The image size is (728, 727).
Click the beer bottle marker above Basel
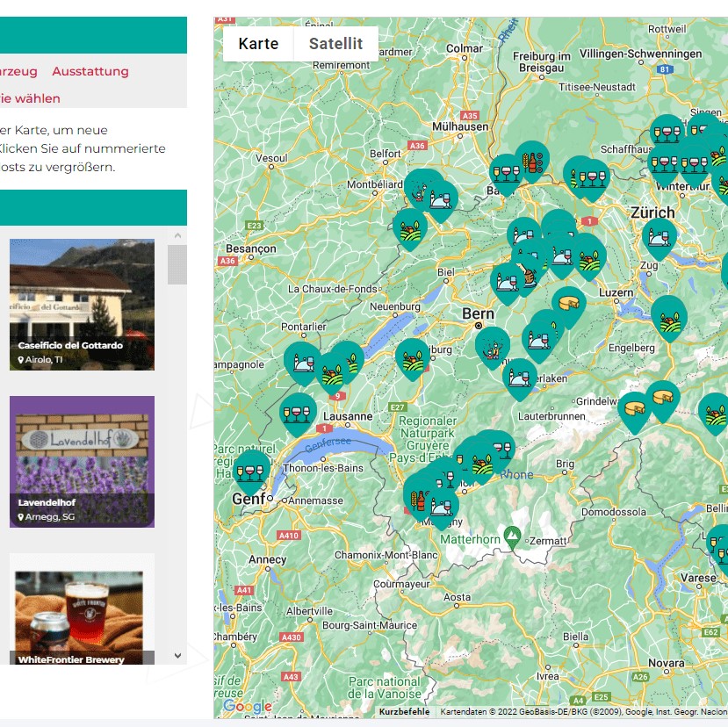(x=532, y=161)
